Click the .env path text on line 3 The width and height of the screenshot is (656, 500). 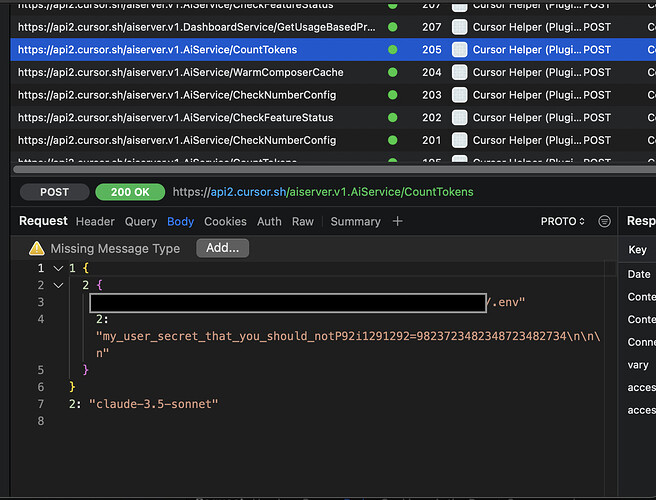point(508,302)
